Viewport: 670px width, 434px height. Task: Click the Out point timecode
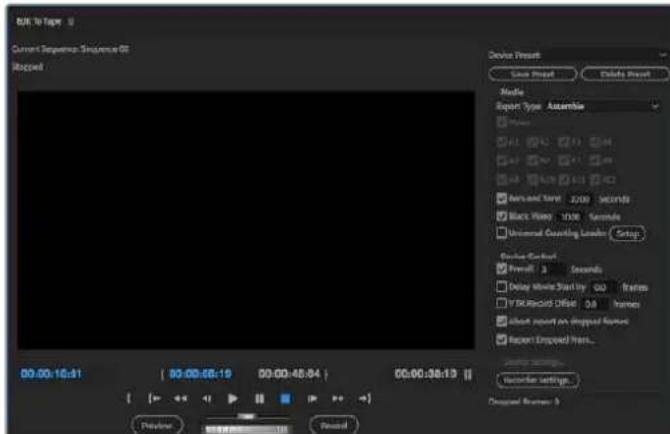[289, 374]
